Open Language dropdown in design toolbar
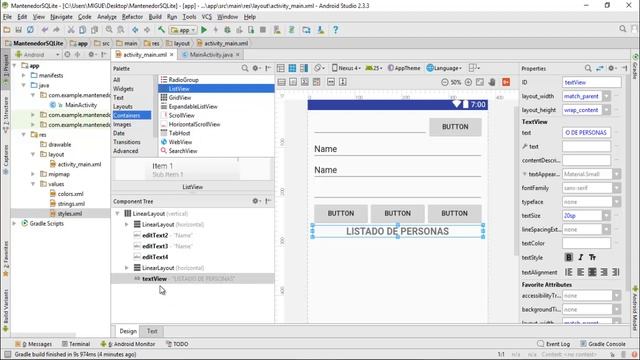The width and height of the screenshot is (640, 360). click(x=444, y=68)
